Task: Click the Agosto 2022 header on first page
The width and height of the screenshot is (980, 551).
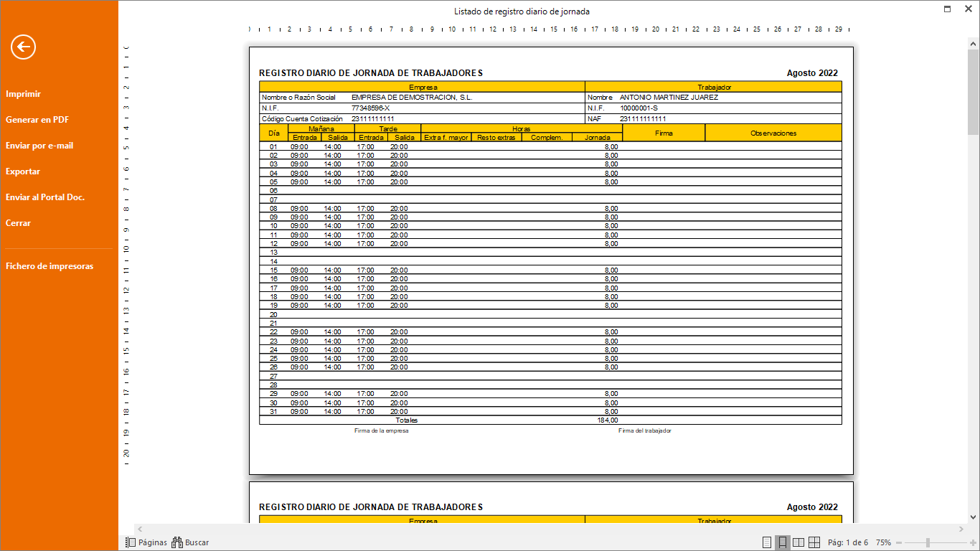Action: pyautogui.click(x=812, y=73)
